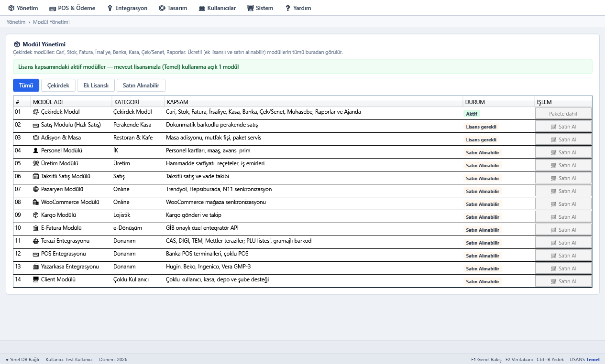This screenshot has width=605, height=364.
Task: Click Satın Al for Adisyon & Masa
Action: [563, 139]
